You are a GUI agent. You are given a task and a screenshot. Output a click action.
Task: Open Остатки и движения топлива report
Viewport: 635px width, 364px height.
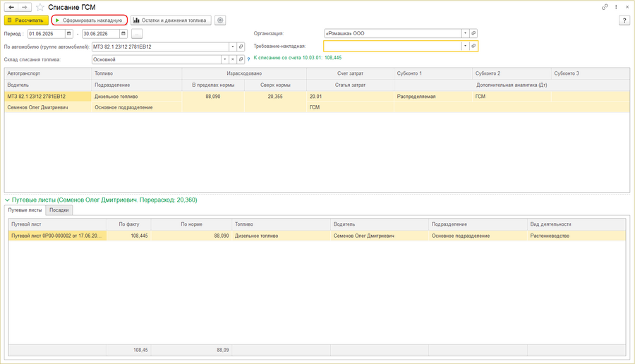click(171, 20)
